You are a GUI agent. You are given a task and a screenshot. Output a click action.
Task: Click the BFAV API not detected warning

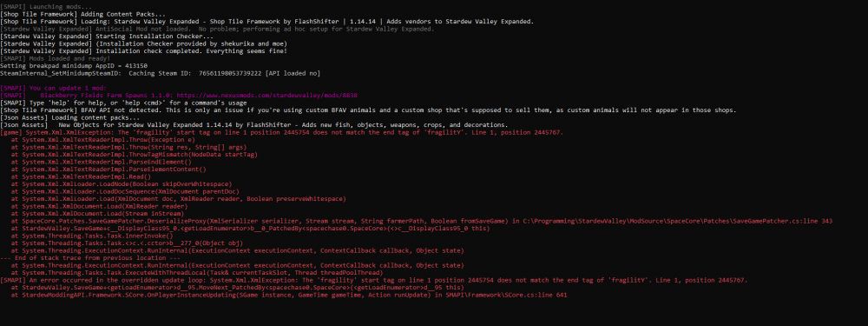point(368,110)
